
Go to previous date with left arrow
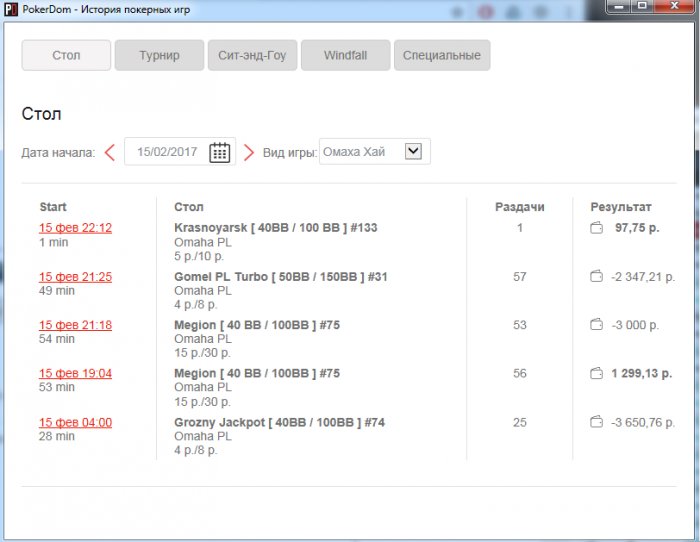pyautogui.click(x=110, y=152)
